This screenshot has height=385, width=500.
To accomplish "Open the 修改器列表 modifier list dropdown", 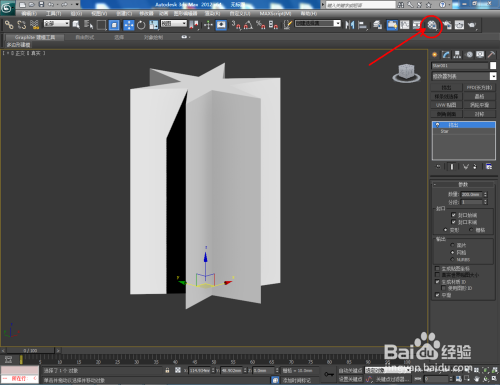I will point(464,76).
